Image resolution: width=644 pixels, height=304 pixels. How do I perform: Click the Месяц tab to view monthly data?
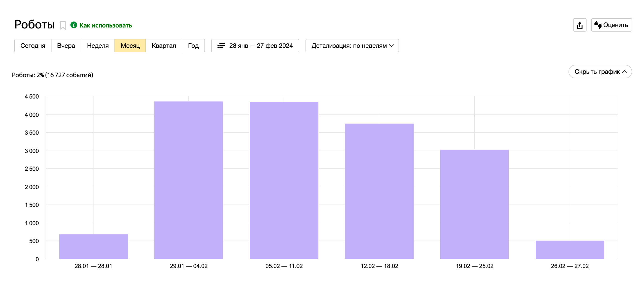(130, 46)
